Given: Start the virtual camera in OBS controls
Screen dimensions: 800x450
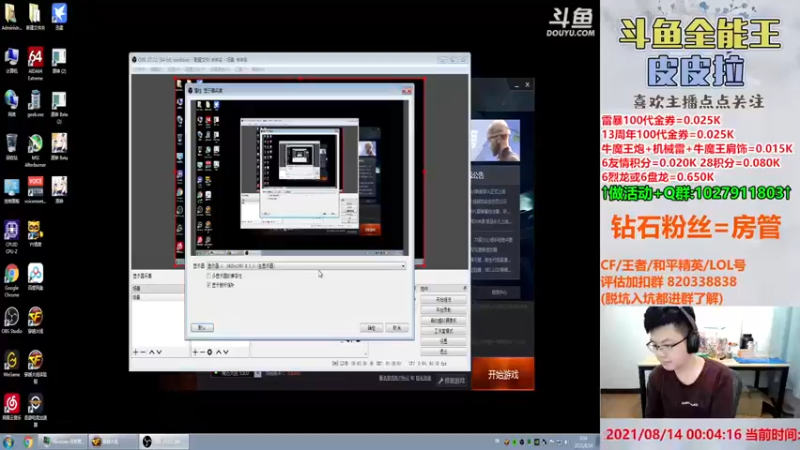Looking at the screenshot, I should [443, 321].
